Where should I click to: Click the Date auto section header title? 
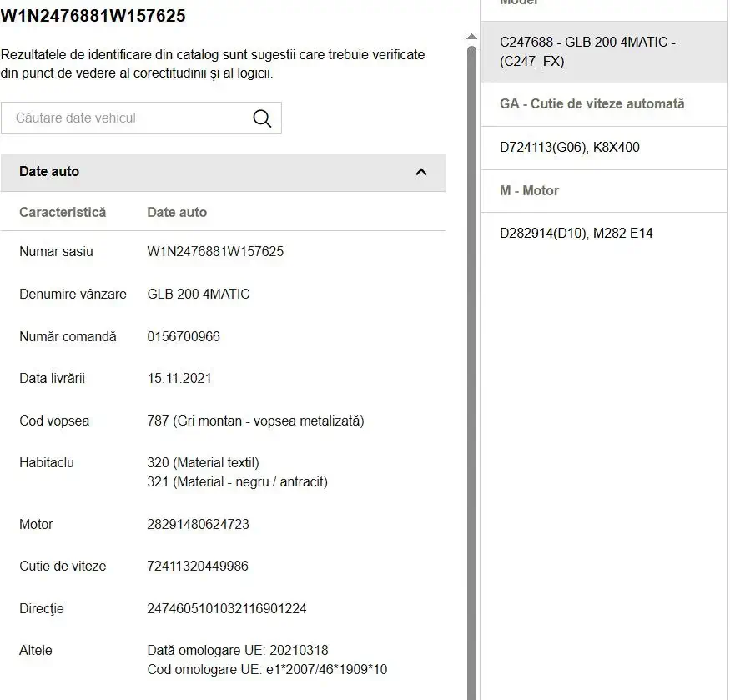tap(49, 171)
